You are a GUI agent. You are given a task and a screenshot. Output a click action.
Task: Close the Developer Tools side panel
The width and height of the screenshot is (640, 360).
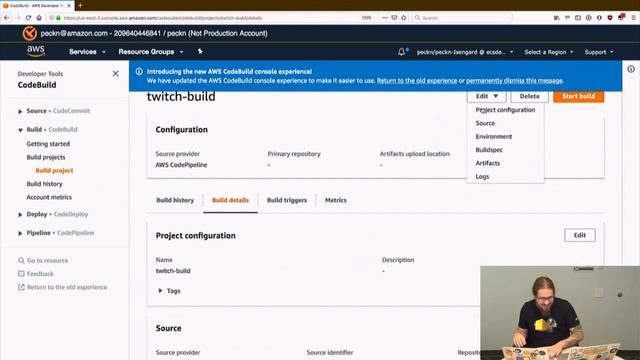pos(116,73)
